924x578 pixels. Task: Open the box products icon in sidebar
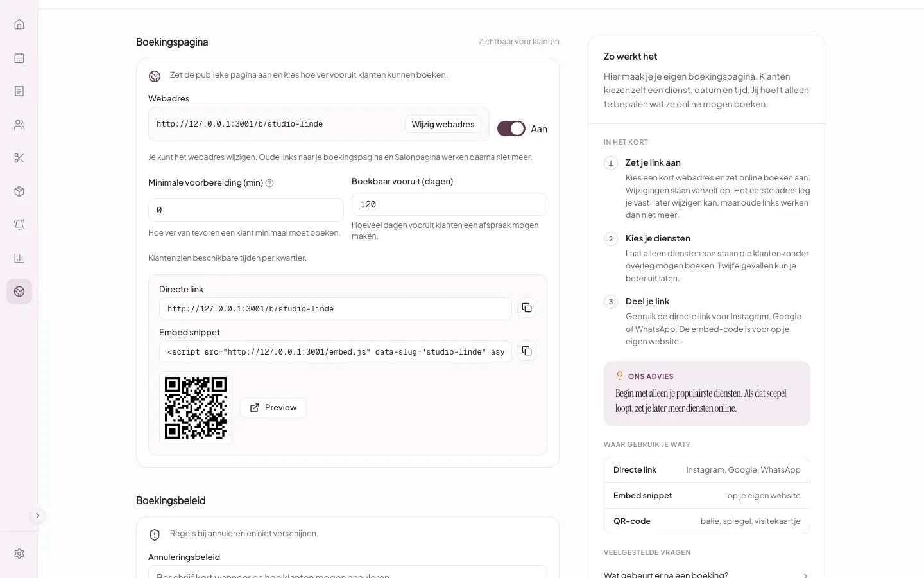click(x=19, y=191)
